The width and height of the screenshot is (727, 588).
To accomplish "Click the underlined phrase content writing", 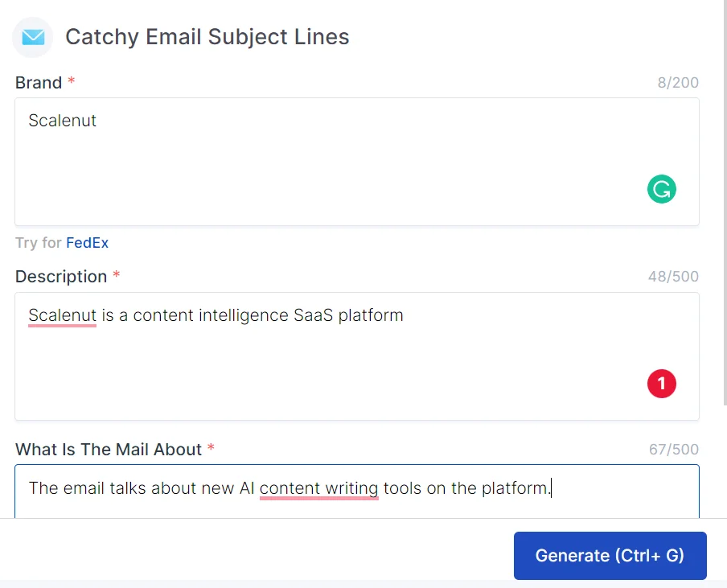I will point(318,488).
